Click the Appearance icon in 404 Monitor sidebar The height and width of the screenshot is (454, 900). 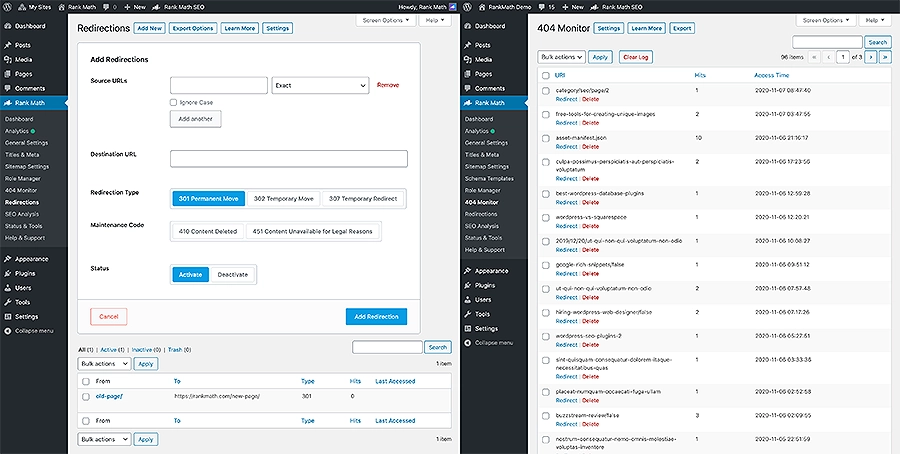469,270
